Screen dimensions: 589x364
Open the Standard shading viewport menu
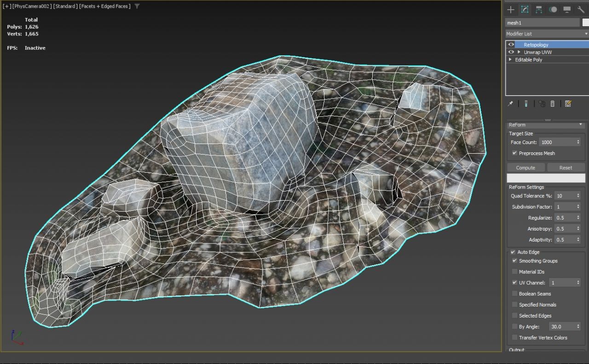[66, 6]
